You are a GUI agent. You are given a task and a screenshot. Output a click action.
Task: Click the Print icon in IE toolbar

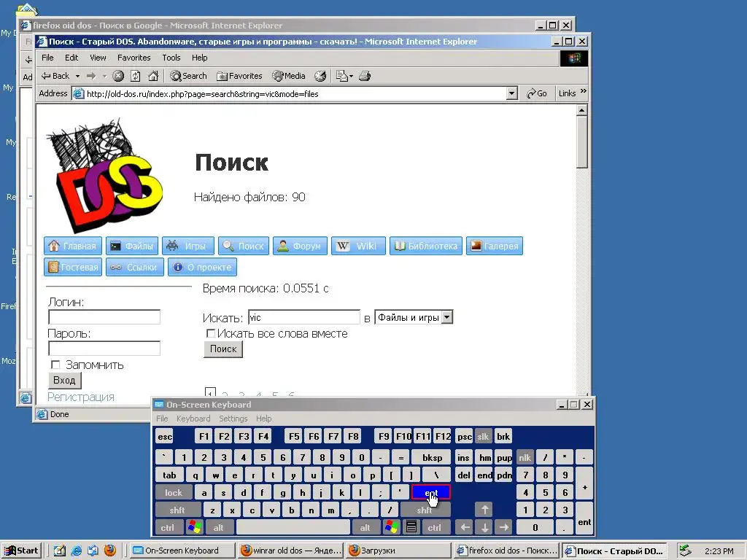[365, 76]
